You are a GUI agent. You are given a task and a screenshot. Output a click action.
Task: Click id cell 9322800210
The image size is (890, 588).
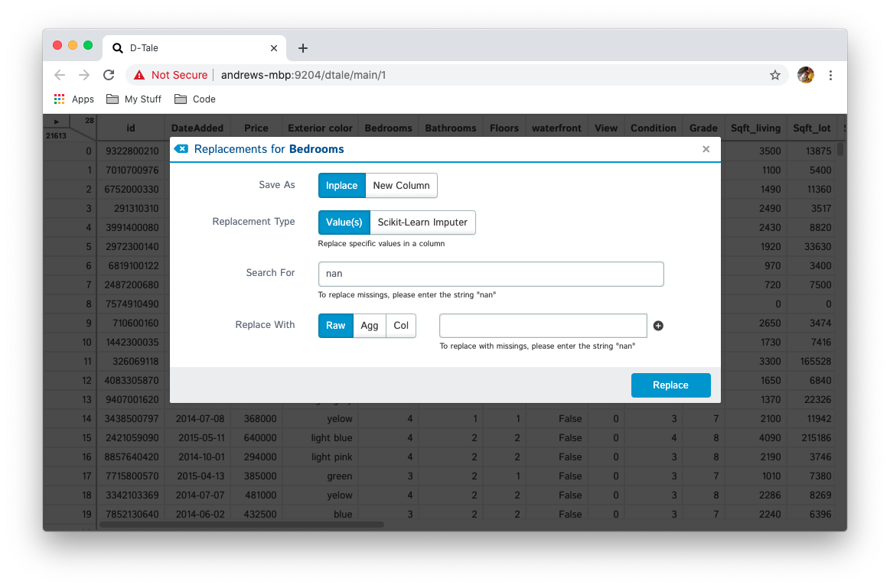pos(132,151)
